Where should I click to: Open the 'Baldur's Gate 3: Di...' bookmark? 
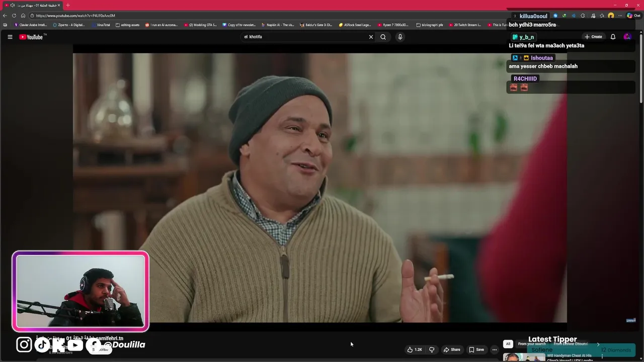click(316, 25)
